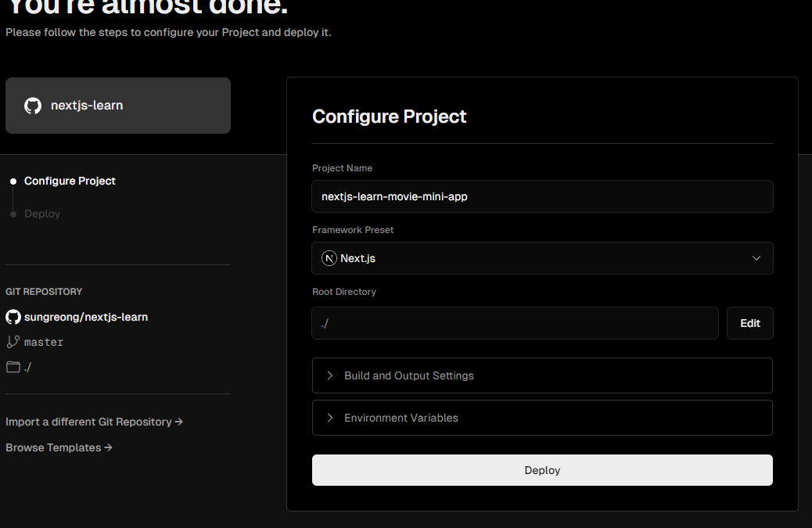Click the Project Name label

343,167
